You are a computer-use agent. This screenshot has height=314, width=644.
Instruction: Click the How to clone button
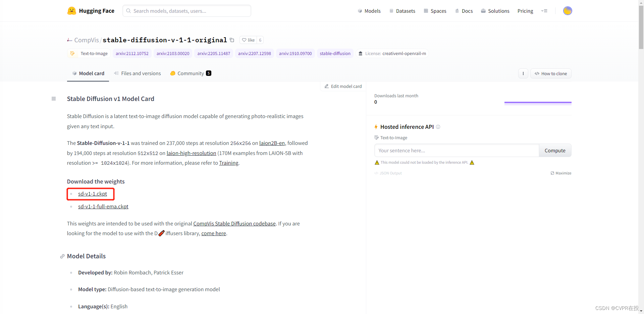(551, 73)
